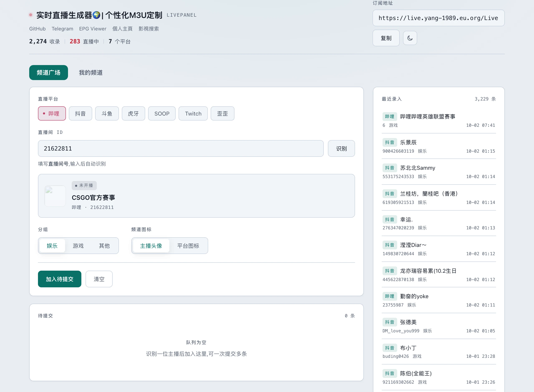
Task: Select the 兰桂坊，蘭桂吧（香港）entry
Action: [439, 198]
